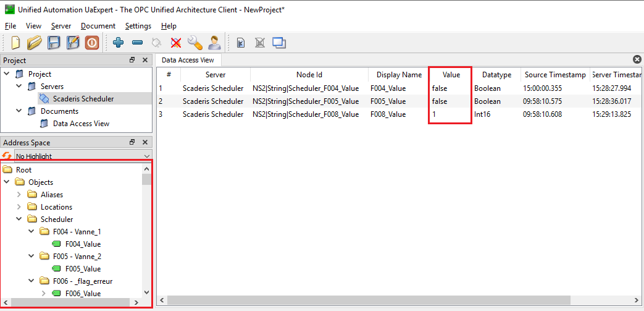
Task: Select the Data Access View tab
Action: pyautogui.click(x=188, y=60)
